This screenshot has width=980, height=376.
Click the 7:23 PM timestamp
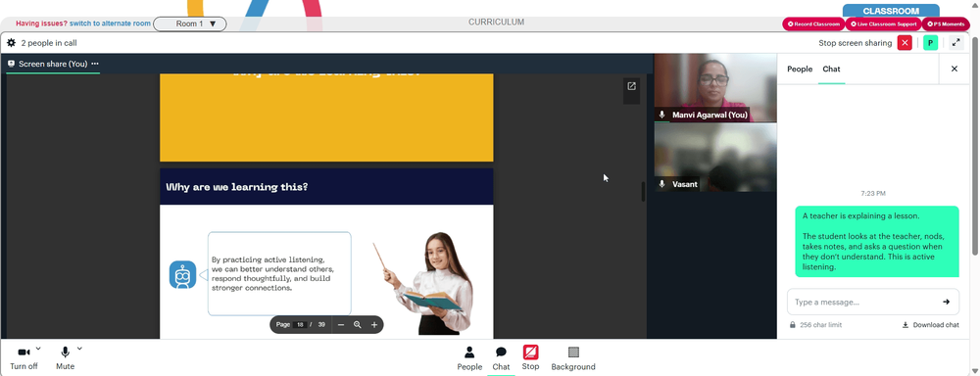pyautogui.click(x=873, y=194)
